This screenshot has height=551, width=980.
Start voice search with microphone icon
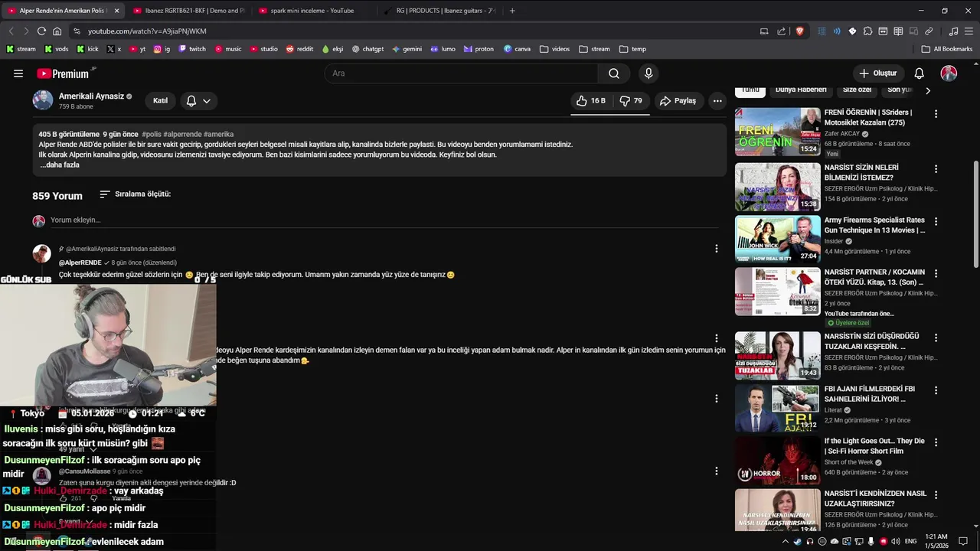(648, 73)
